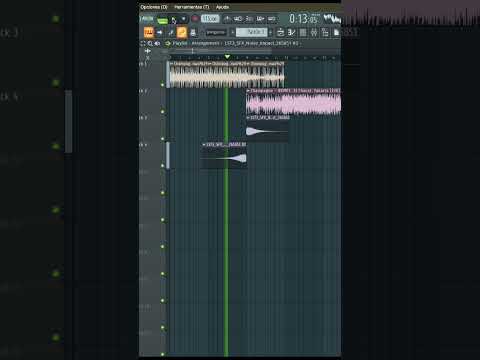
Task: Click the playlist magnifier zoom icon
Action: (150, 43)
